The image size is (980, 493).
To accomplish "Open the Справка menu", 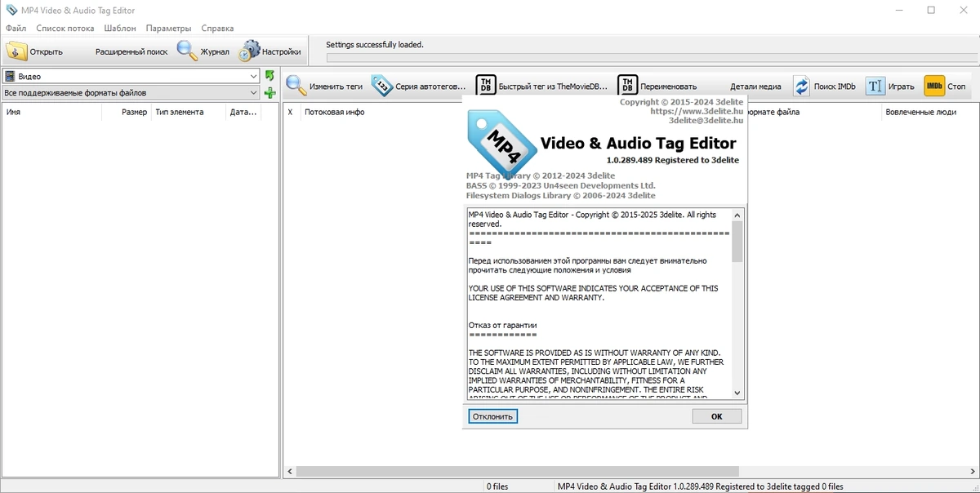I will (217, 28).
